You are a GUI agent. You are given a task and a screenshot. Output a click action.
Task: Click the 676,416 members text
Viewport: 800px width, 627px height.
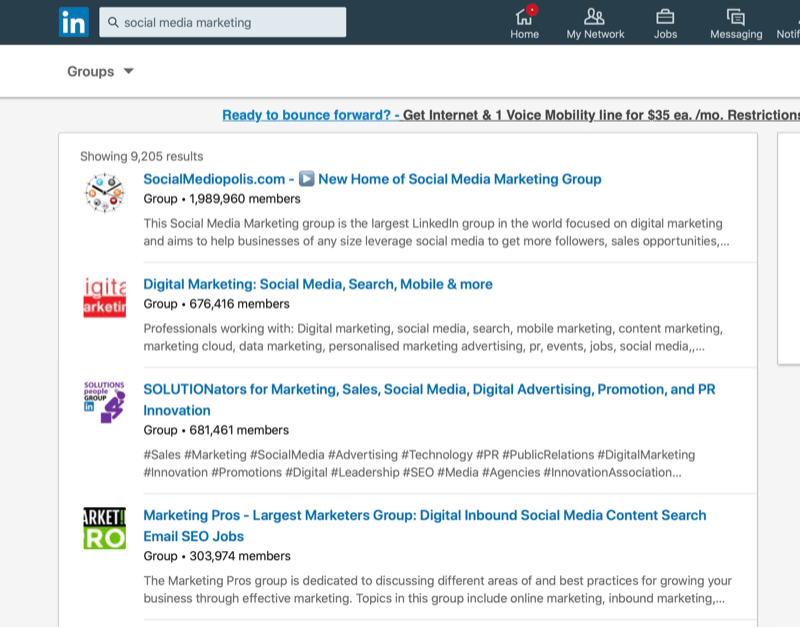(x=239, y=304)
